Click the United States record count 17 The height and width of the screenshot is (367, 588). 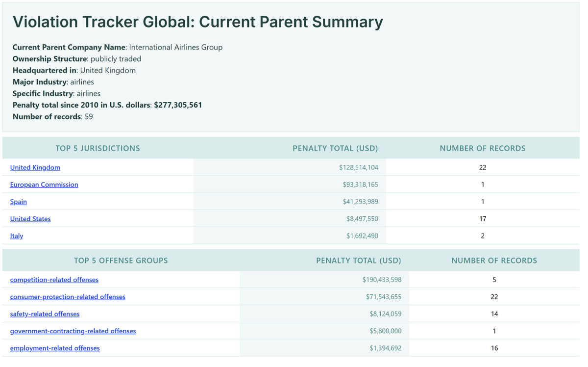[483, 219]
